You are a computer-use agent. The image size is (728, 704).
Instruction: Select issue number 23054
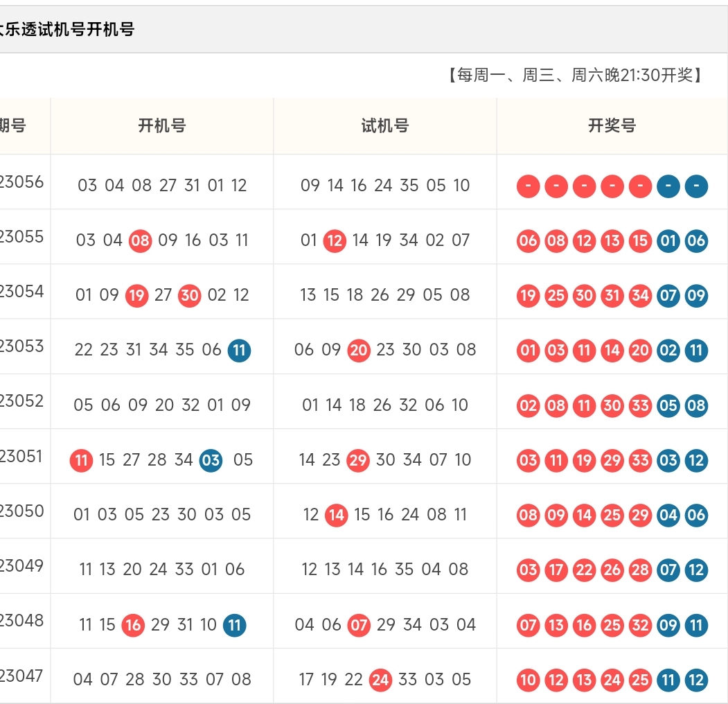[x=21, y=291]
